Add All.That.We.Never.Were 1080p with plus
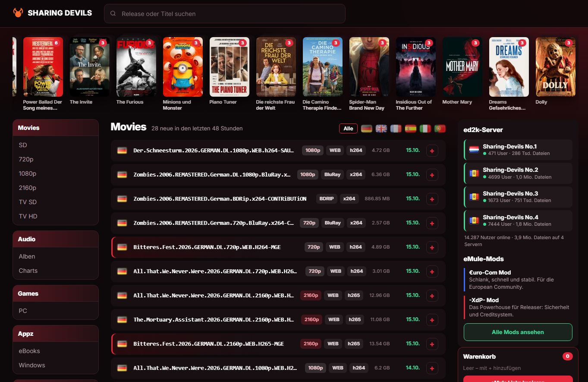 click(432, 368)
